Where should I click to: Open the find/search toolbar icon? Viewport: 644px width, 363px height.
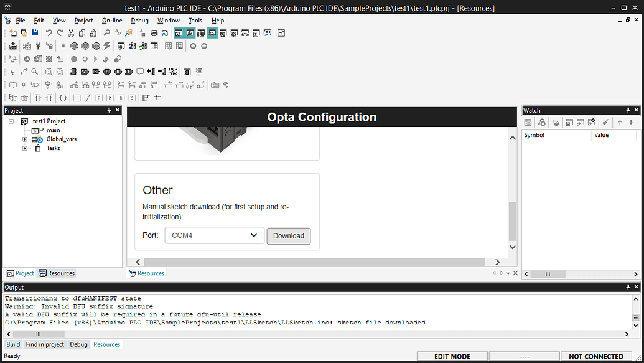pyautogui.click(x=107, y=32)
